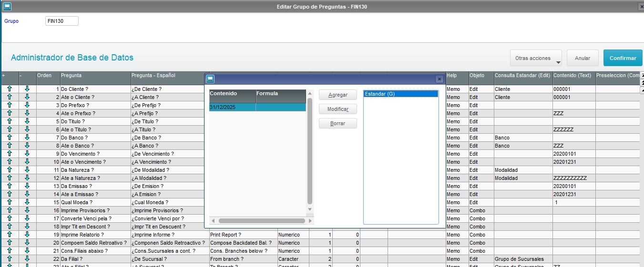Click 'Modalidad' in 'Da Natureza ?' row
The width and height of the screenshot is (644, 267).
coord(523,170)
